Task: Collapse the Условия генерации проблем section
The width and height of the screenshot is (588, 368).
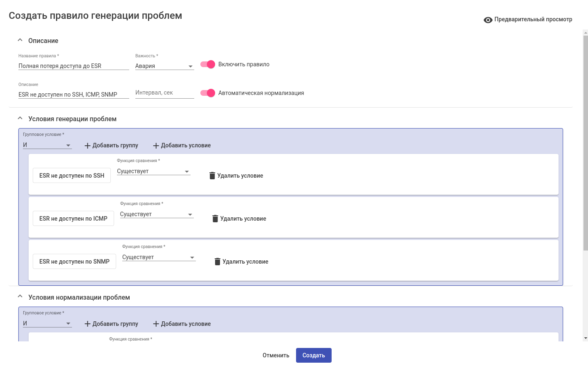Action: tap(20, 118)
